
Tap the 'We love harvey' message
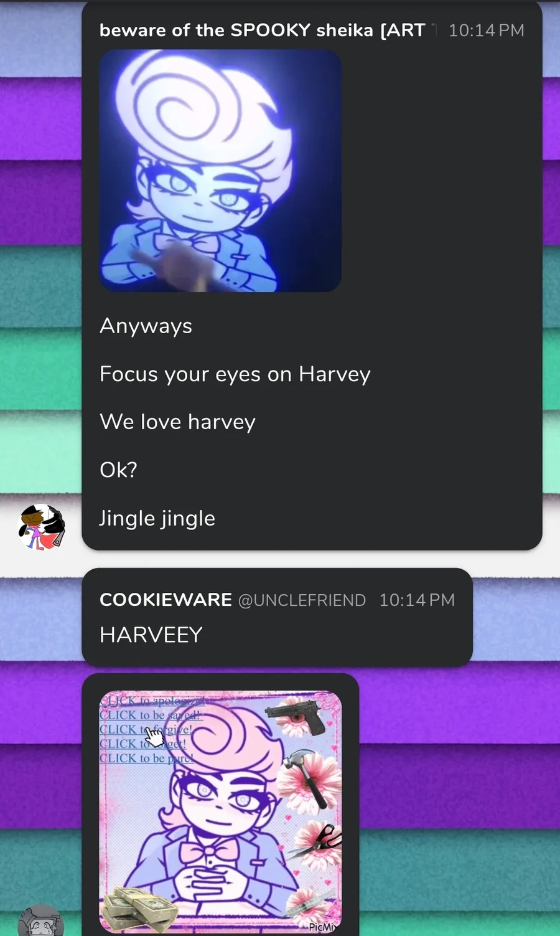(177, 422)
